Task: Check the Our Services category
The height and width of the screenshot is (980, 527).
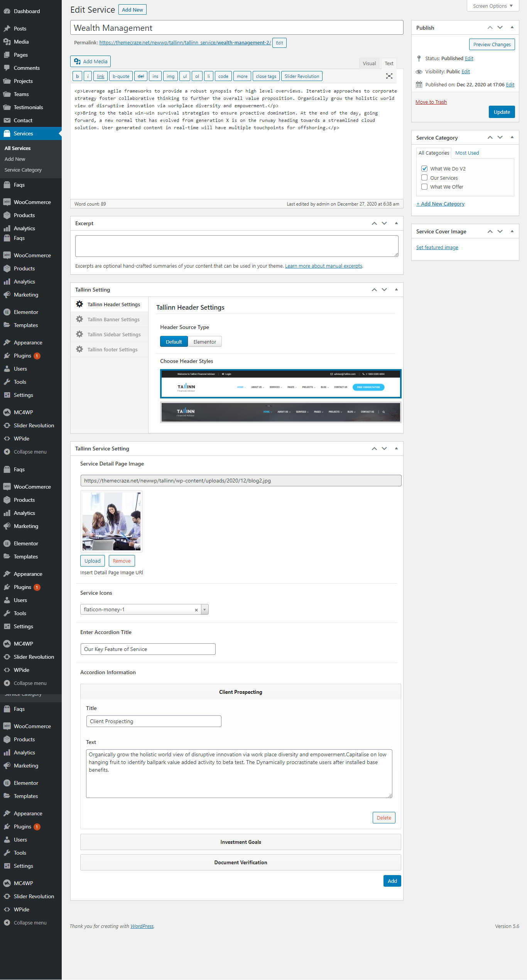Action: (424, 178)
